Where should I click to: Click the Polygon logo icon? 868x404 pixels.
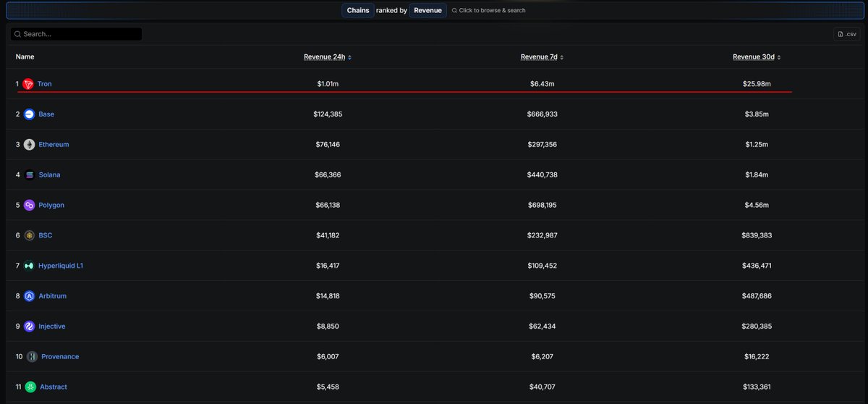pos(29,206)
